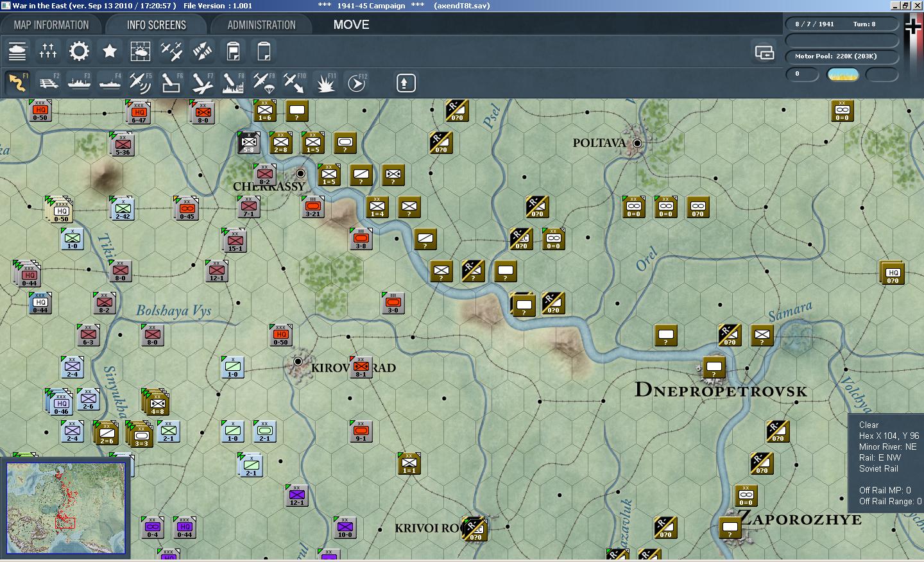Select the red unit labeled 3-0
The height and width of the screenshot is (562, 924).
tap(393, 303)
